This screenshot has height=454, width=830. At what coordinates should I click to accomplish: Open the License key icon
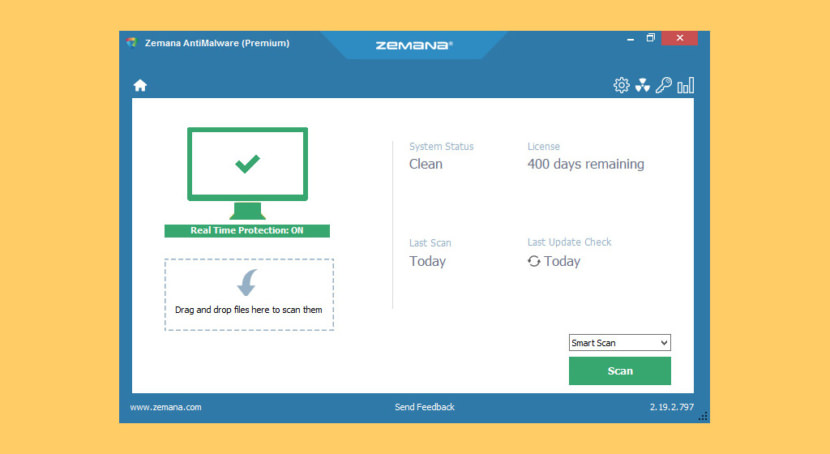tap(663, 86)
